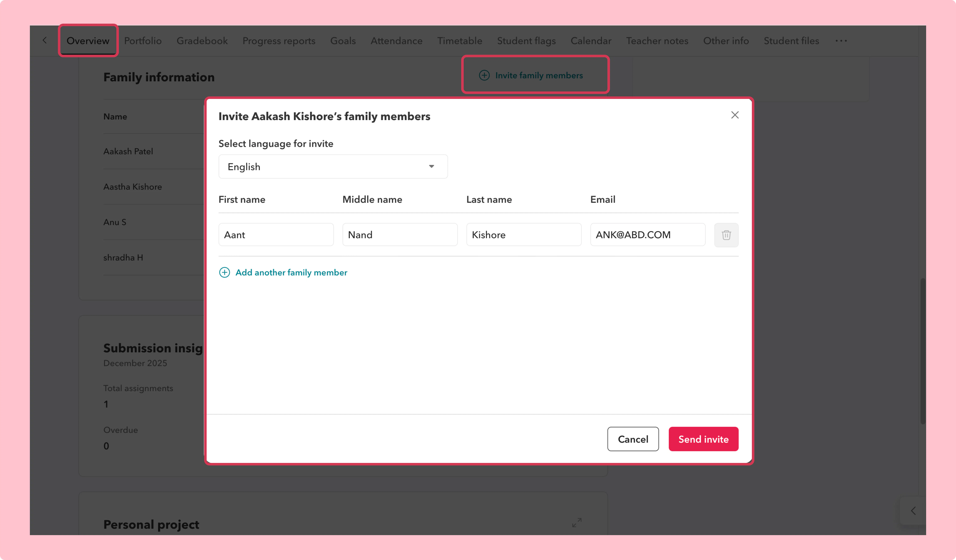956x560 pixels.
Task: Add another family member row
Action: coord(283,272)
